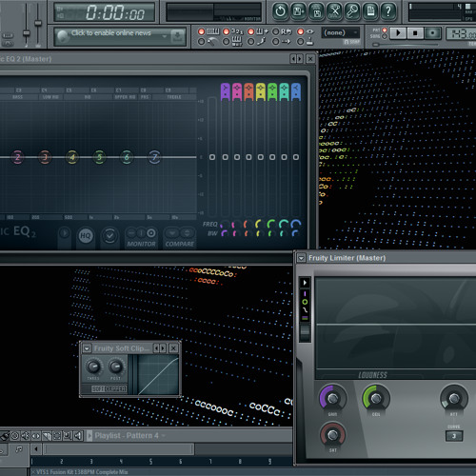Viewport: 476px width, 476px height.
Task: Click the Stop button in transport
Action: coord(415,33)
